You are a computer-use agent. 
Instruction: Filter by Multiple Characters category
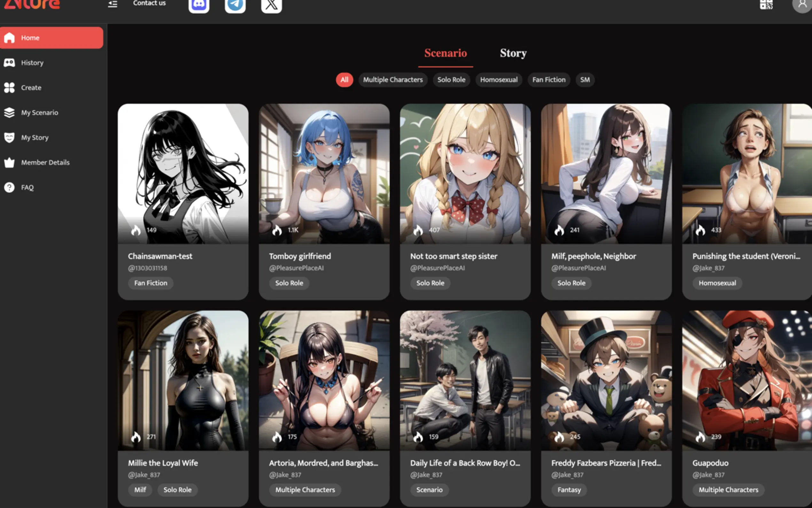click(392, 80)
